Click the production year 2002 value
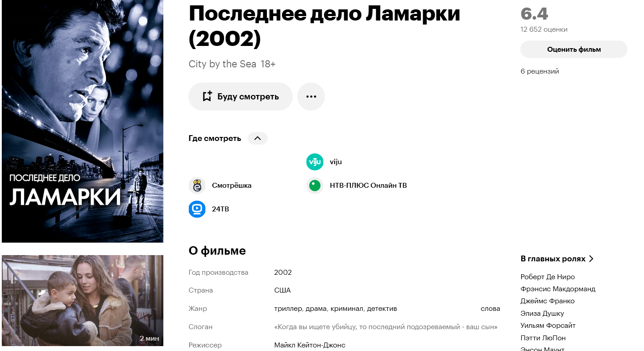This screenshot has height=351, width=644. [x=283, y=273]
